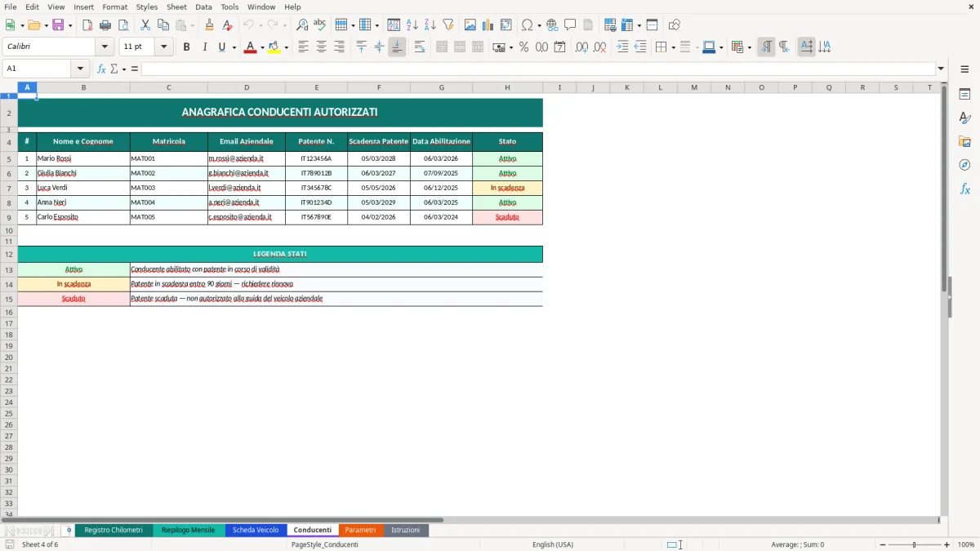This screenshot has height=551, width=980.
Task: Click the Clear Direct Formatting icon
Action: click(228, 25)
